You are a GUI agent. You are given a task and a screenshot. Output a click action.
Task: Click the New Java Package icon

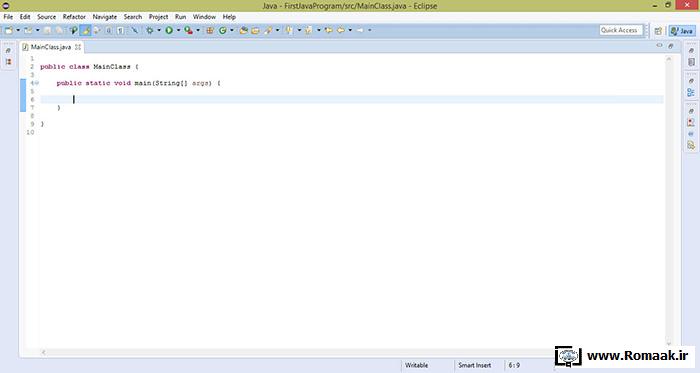coord(209,30)
